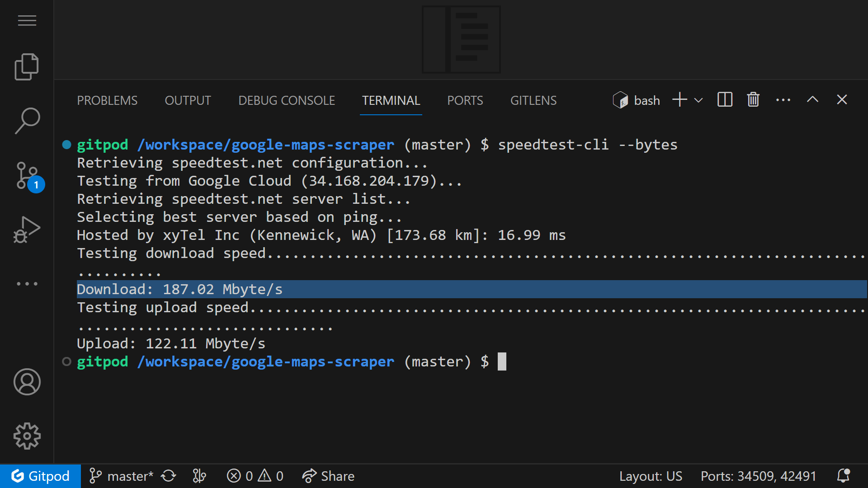Viewport: 868px width, 488px height.
Task: Open the Search panel
Action: click(x=27, y=121)
